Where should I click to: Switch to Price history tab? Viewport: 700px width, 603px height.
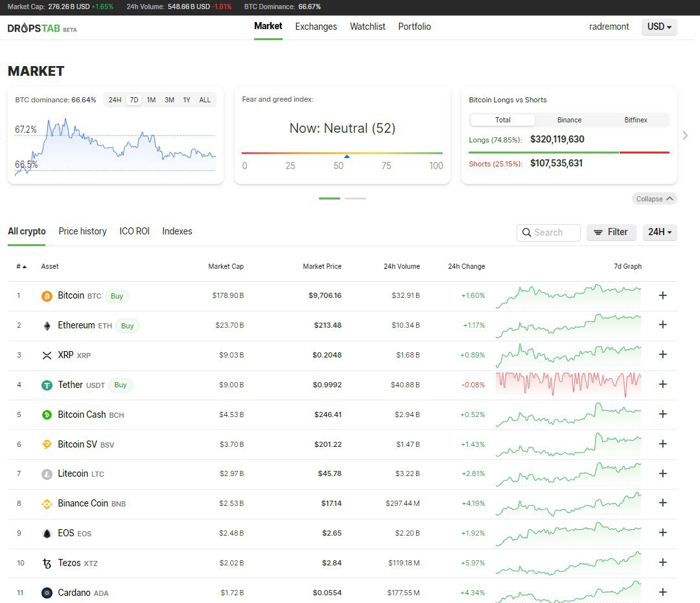tap(82, 231)
